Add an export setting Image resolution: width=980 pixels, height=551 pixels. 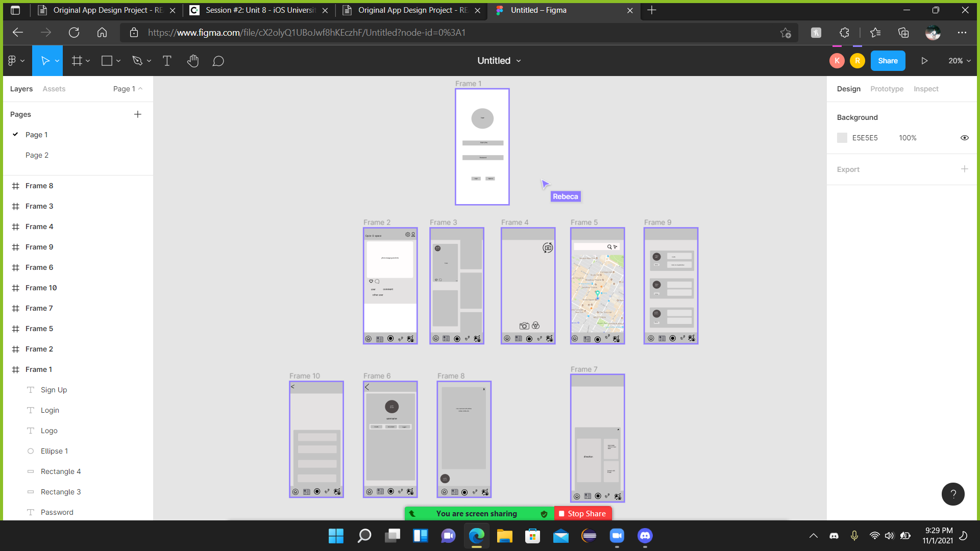tap(964, 169)
